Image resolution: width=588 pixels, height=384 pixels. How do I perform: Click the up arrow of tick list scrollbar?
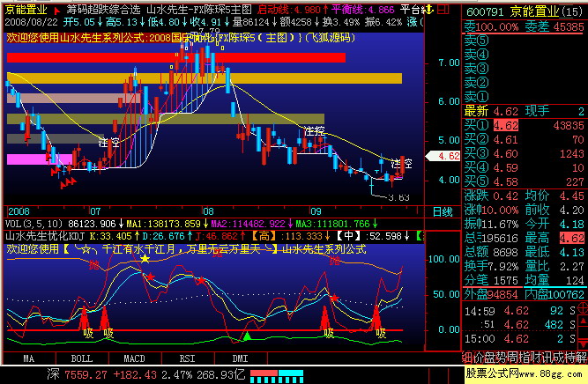[x=583, y=321]
